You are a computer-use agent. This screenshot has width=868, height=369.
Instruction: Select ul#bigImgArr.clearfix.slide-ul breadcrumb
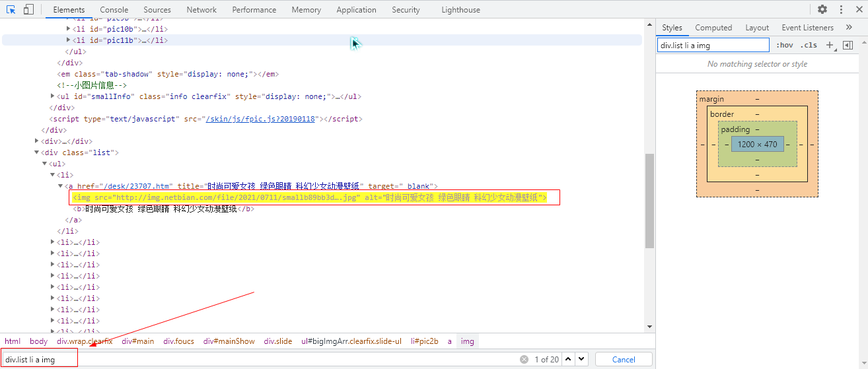pyautogui.click(x=351, y=341)
